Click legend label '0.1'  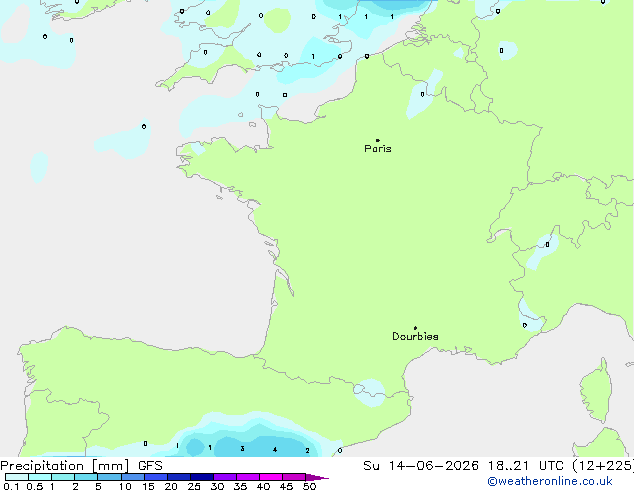tap(11, 486)
